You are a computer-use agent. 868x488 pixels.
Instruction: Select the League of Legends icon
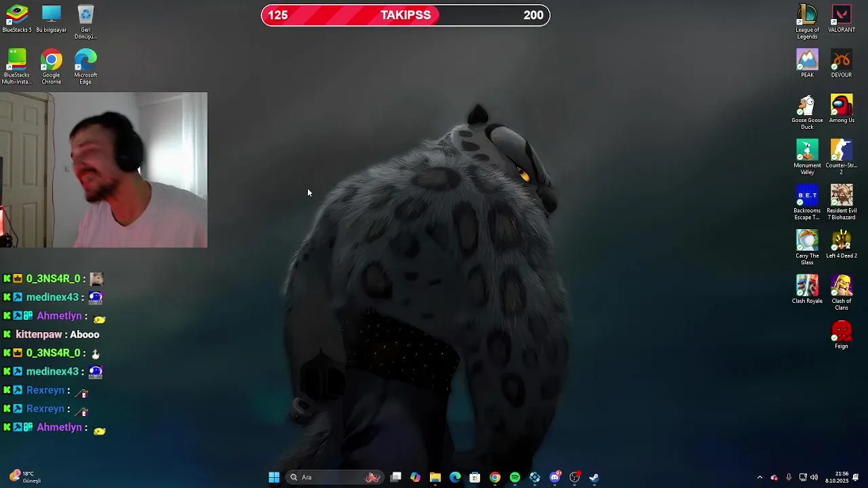[807, 22]
